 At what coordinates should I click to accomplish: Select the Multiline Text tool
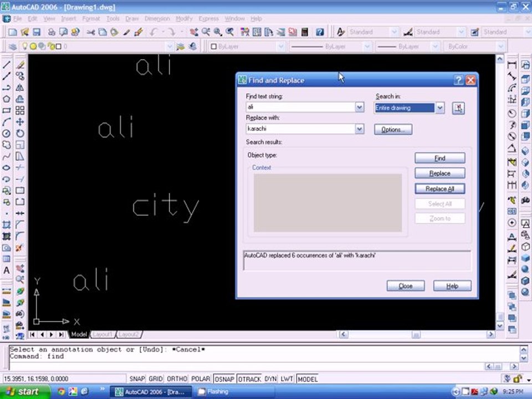[7, 270]
